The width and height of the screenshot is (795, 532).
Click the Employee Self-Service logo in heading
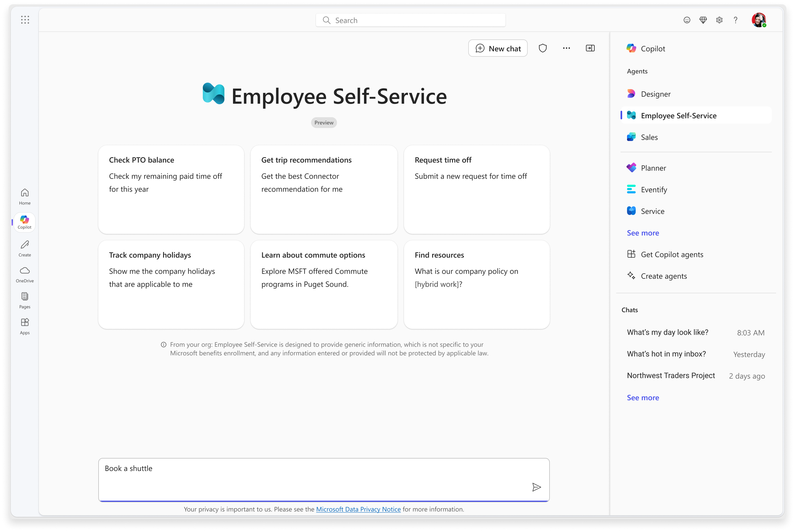[x=213, y=94]
